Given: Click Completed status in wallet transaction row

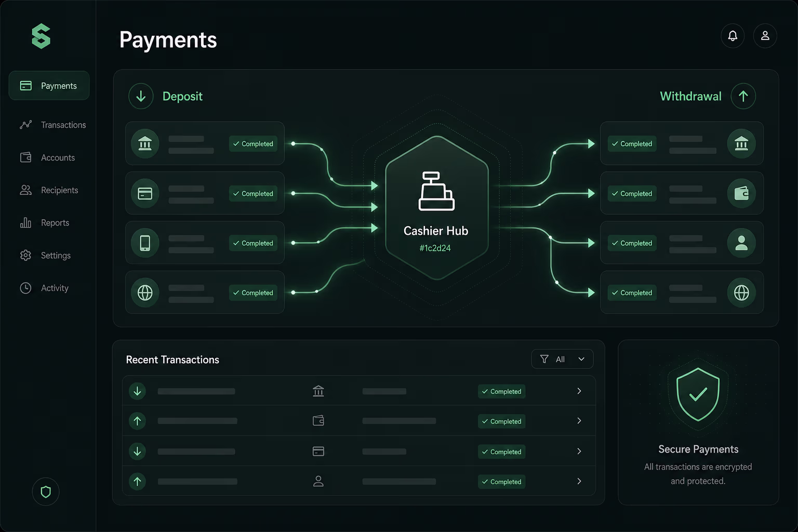Looking at the screenshot, I should (501, 421).
